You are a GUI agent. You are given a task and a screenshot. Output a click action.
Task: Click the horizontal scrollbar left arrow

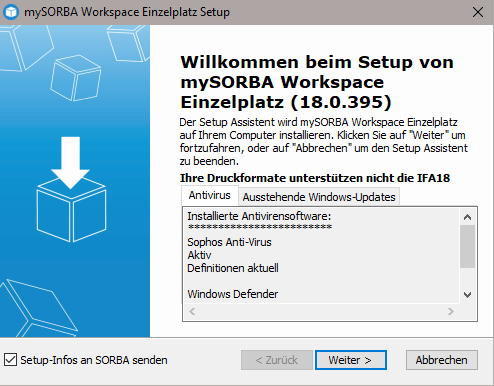(x=192, y=312)
